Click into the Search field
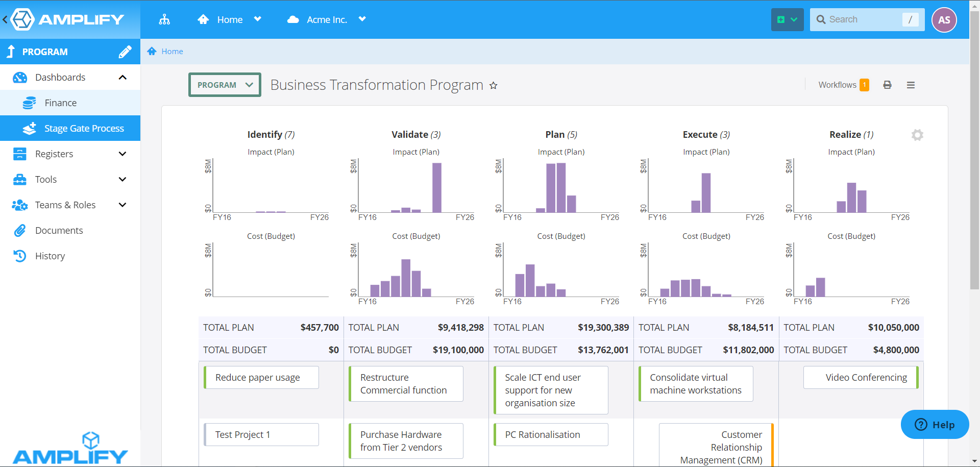 tap(863, 20)
